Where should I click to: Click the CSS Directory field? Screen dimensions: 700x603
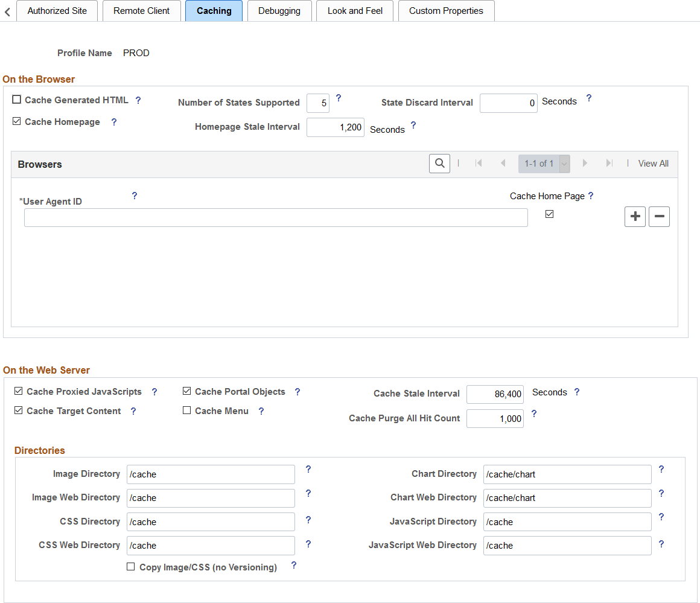coord(211,522)
